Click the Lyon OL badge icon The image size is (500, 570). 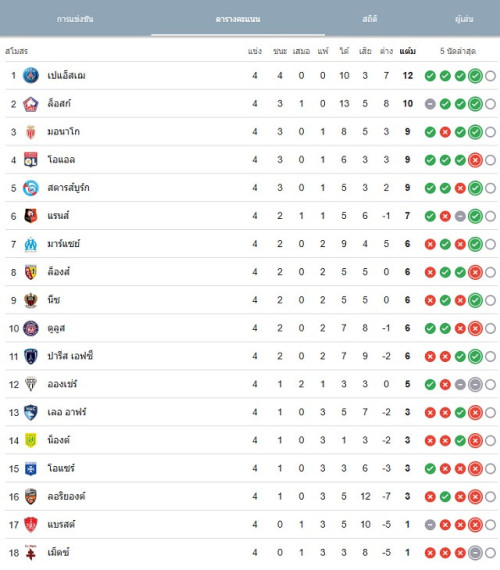pos(31,160)
